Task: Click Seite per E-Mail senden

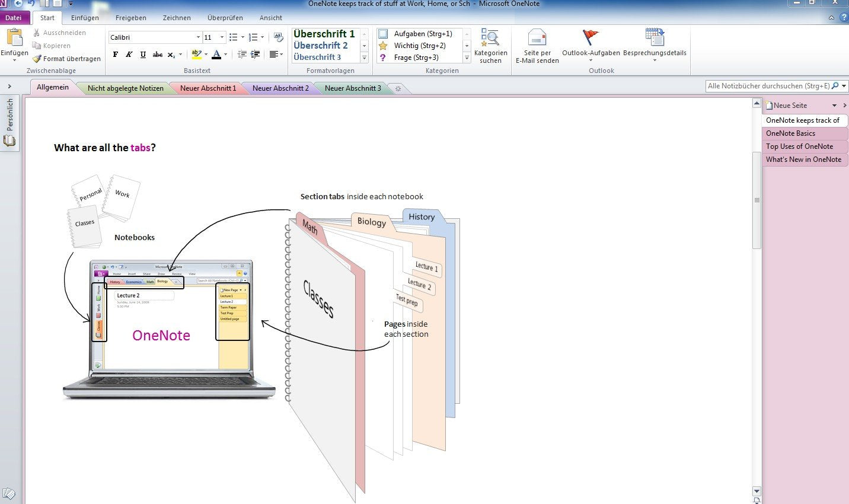Action: (x=537, y=46)
